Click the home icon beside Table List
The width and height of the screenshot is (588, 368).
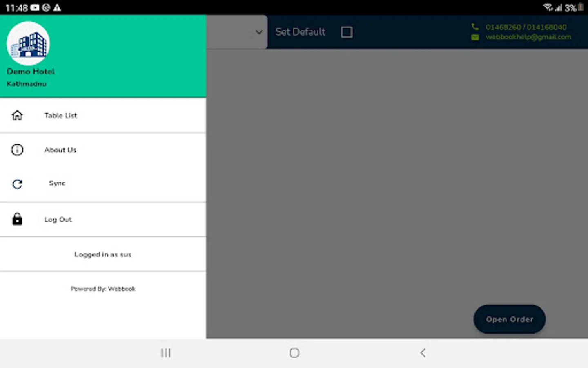(x=17, y=115)
